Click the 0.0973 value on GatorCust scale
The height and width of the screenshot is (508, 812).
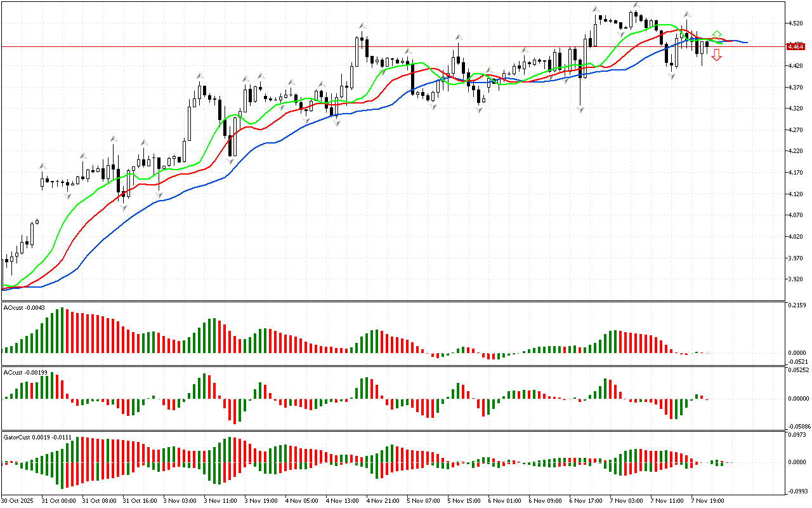(x=796, y=435)
